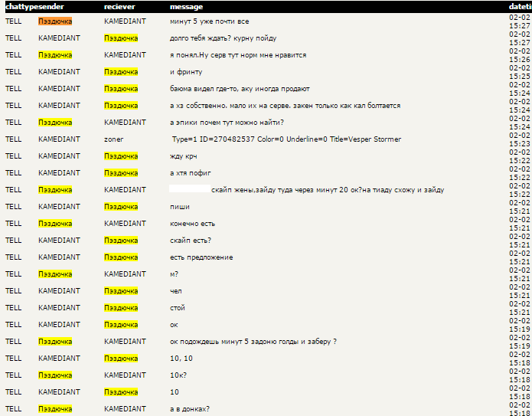
Task: Click the message "а в донках?"
Action: pos(190,409)
